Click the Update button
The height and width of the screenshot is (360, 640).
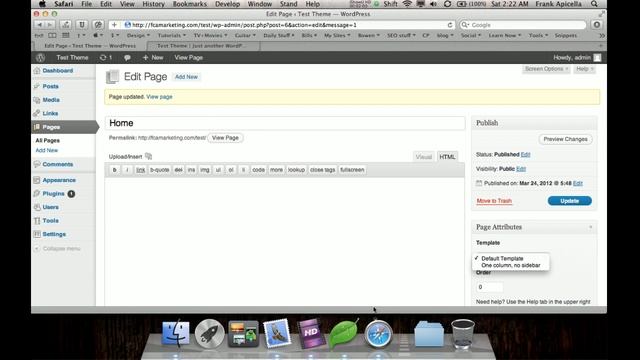pyautogui.click(x=569, y=201)
